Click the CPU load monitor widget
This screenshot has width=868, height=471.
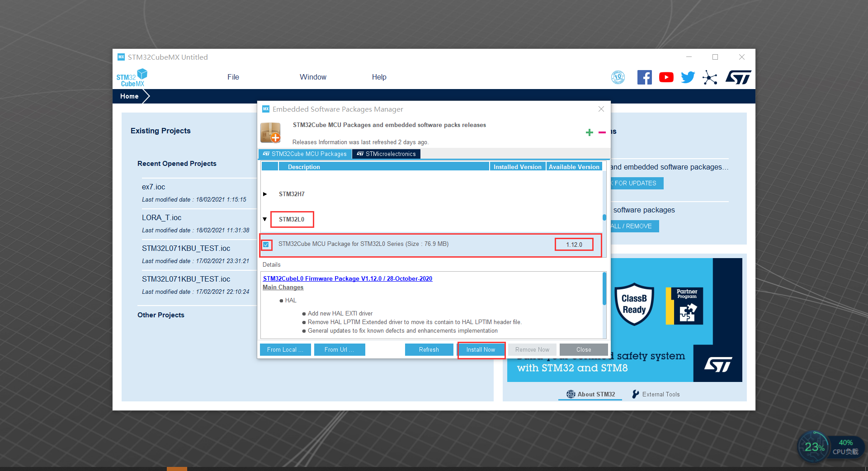(x=831, y=447)
